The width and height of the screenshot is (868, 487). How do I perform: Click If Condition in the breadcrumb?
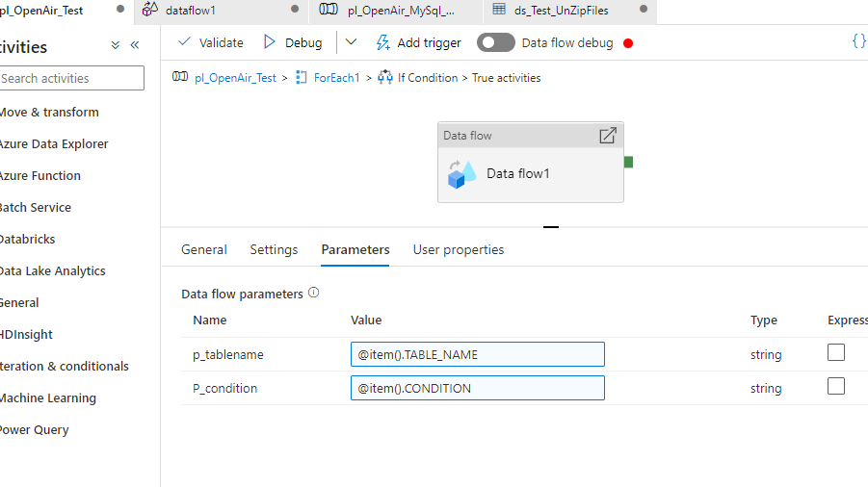[428, 78]
